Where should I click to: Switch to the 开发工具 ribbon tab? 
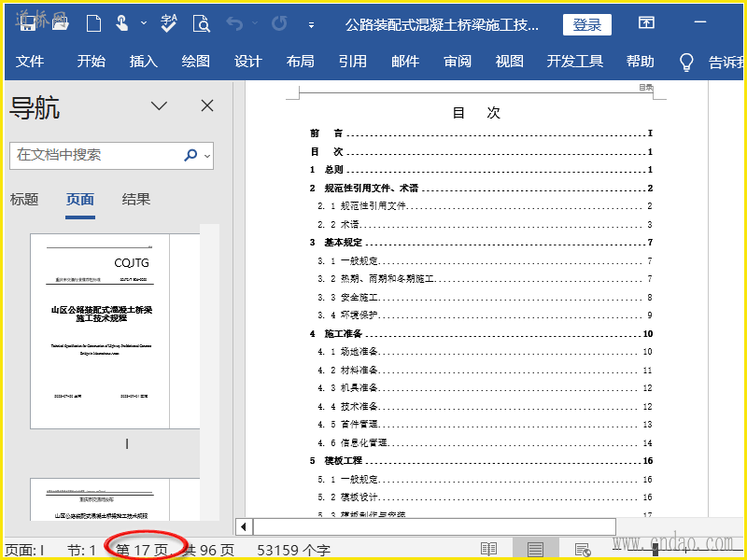pos(574,62)
